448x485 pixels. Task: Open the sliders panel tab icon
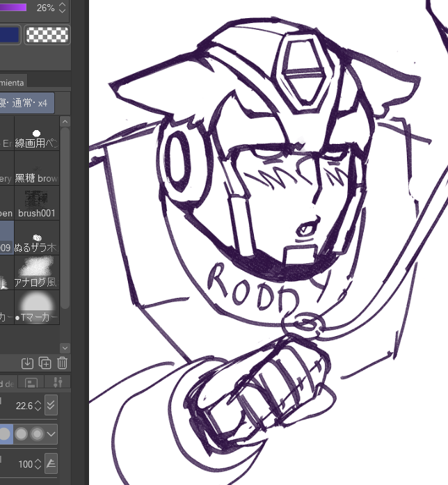[58, 383]
